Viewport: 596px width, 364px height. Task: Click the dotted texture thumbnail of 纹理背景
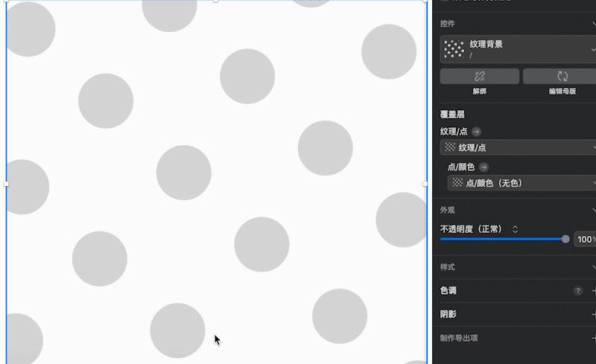454,49
